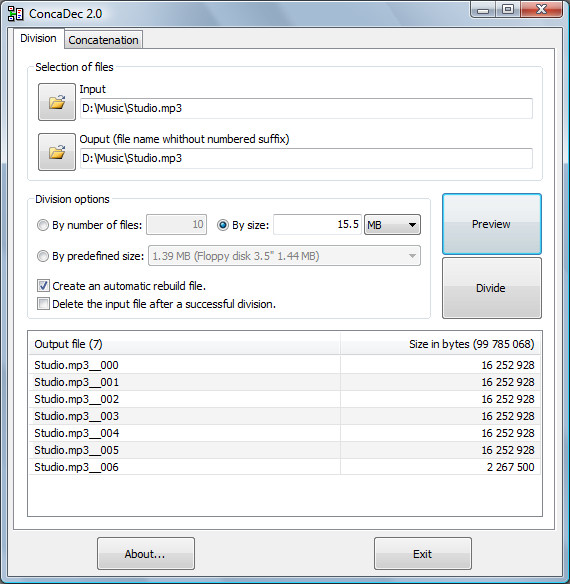Image resolution: width=570 pixels, height=584 pixels.
Task: Select row Studio.mp3__002
Action: click(x=285, y=399)
